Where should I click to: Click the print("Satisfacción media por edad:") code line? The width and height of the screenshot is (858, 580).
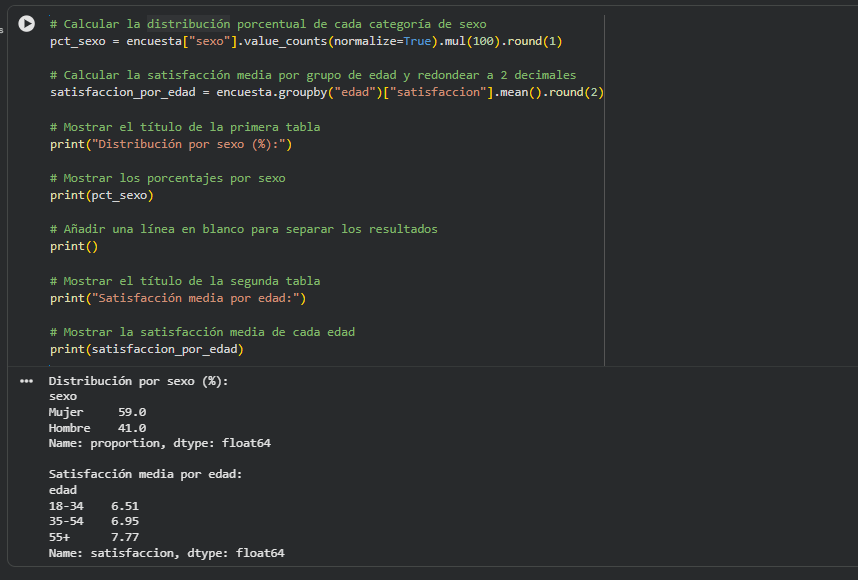tap(178, 298)
